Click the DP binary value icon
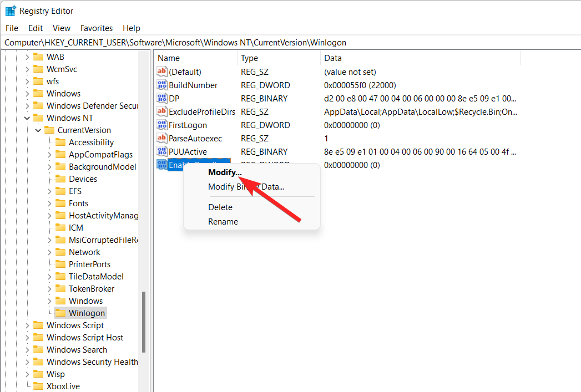 [162, 99]
